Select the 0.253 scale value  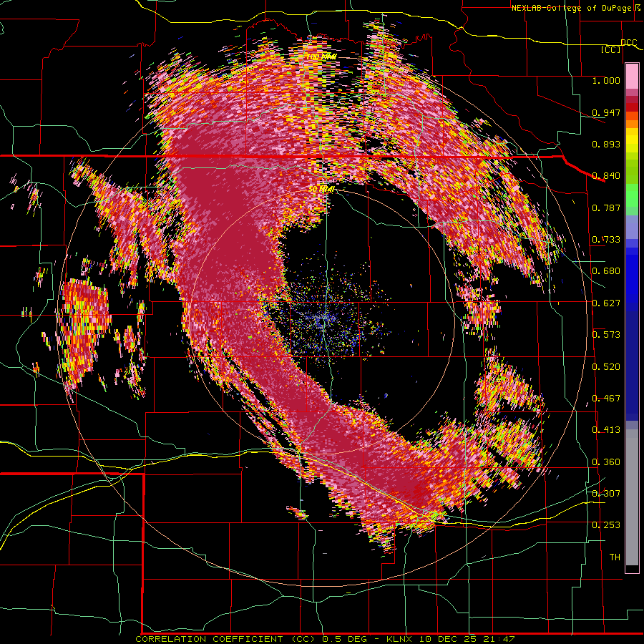(x=606, y=525)
